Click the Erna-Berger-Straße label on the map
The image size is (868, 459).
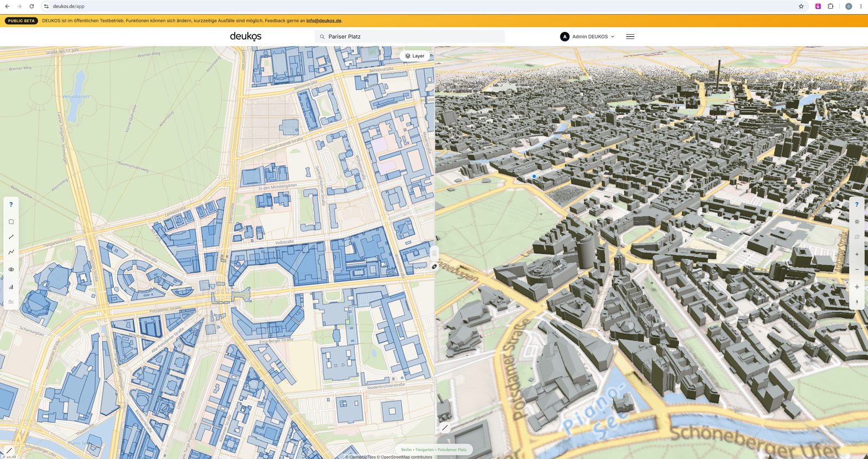tap(276, 341)
